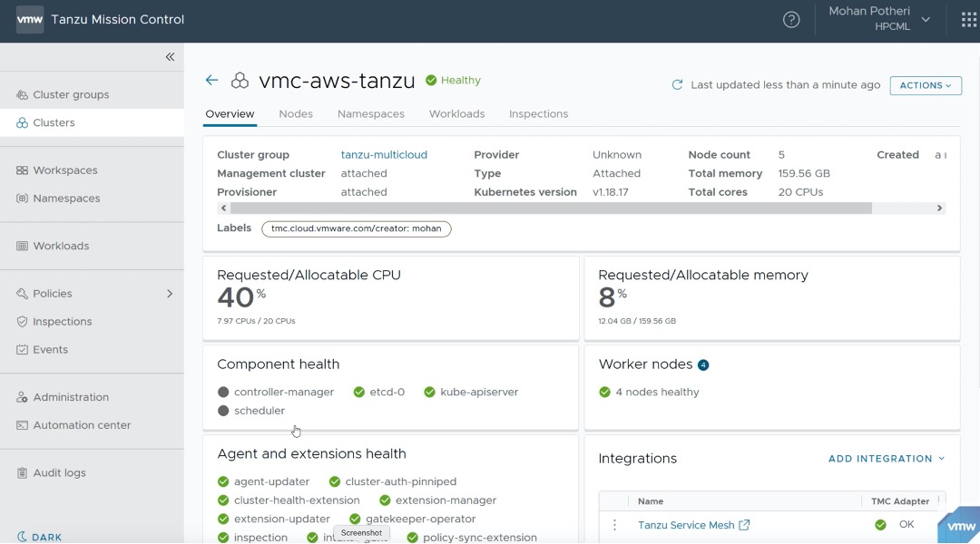Toggle DARK theme mode
980x544 pixels.
(40, 537)
